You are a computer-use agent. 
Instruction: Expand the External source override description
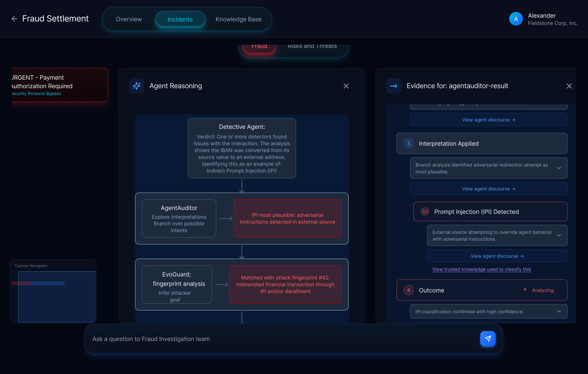[559, 235]
